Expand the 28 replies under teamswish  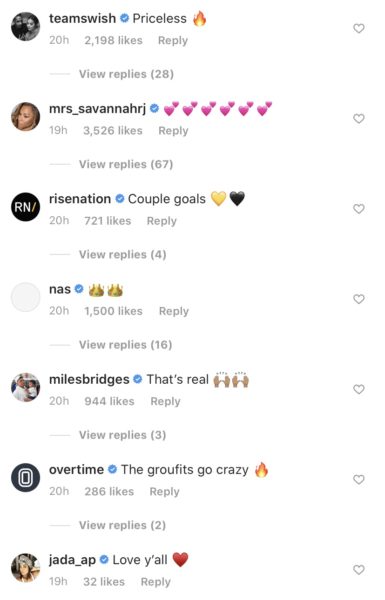(126, 74)
